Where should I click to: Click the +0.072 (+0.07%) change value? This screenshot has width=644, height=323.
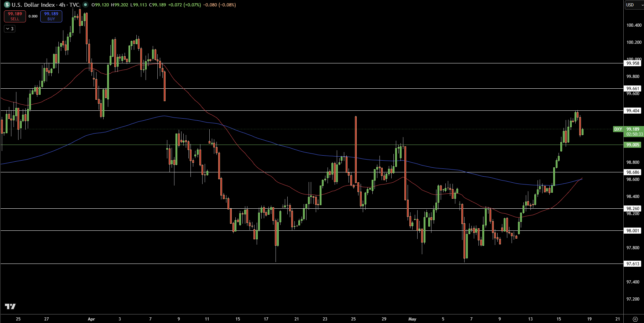pyautogui.click(x=184, y=5)
